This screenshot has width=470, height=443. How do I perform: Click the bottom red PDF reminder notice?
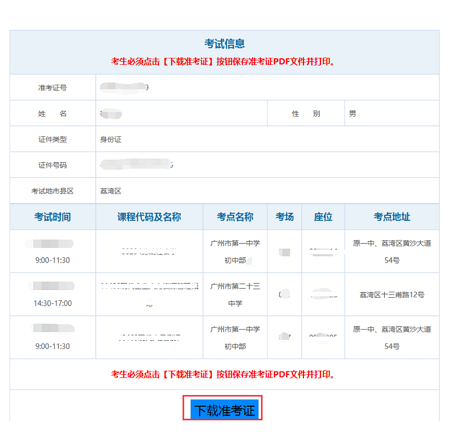pyautogui.click(x=223, y=374)
